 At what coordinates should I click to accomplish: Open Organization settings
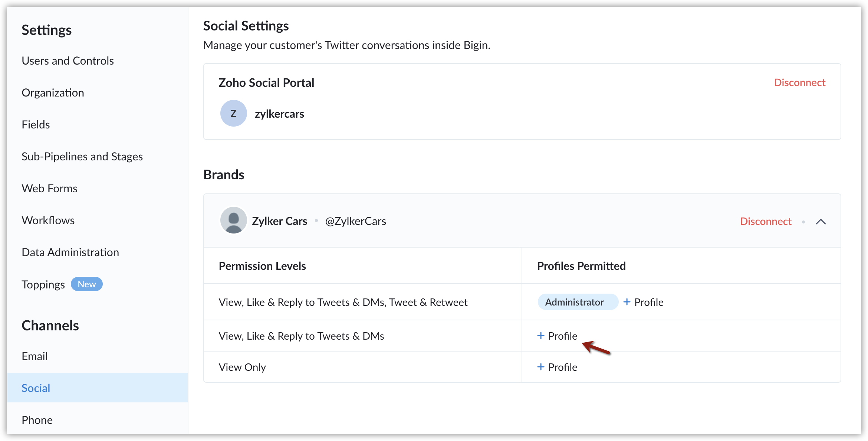tap(53, 92)
